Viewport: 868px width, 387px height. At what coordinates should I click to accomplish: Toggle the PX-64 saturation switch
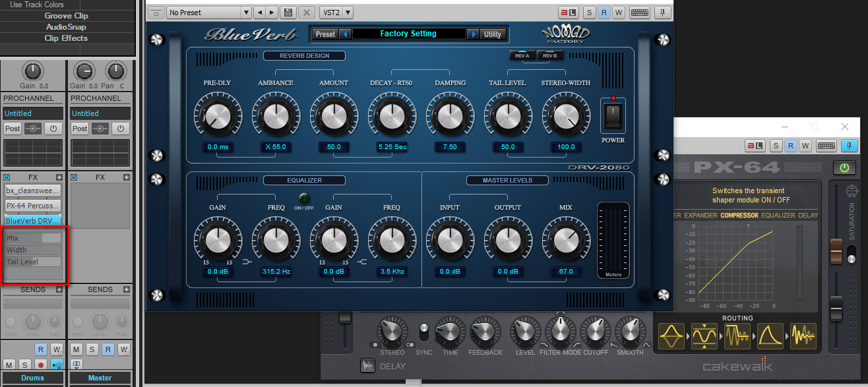click(x=852, y=254)
